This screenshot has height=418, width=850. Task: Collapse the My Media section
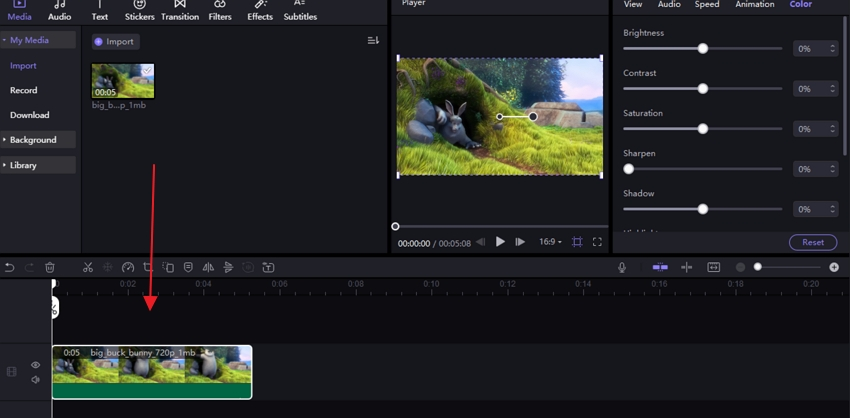pyautogui.click(x=38, y=40)
